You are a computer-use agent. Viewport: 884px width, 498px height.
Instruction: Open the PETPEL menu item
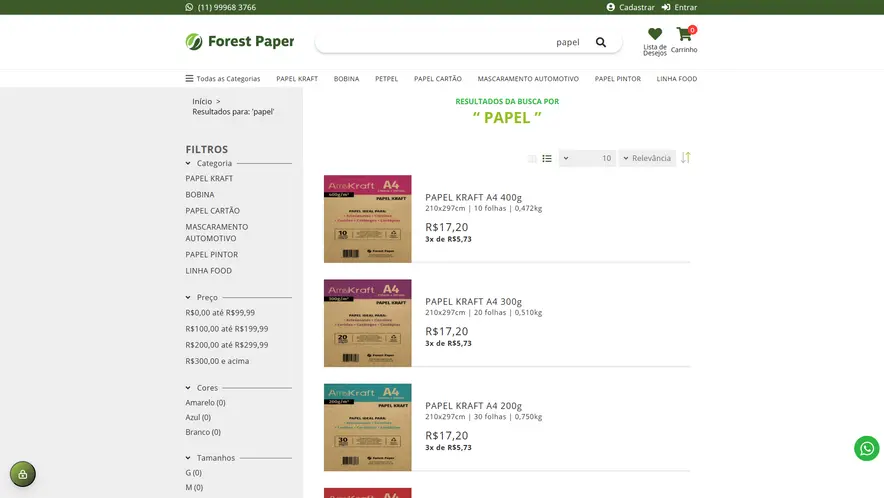[387, 79]
